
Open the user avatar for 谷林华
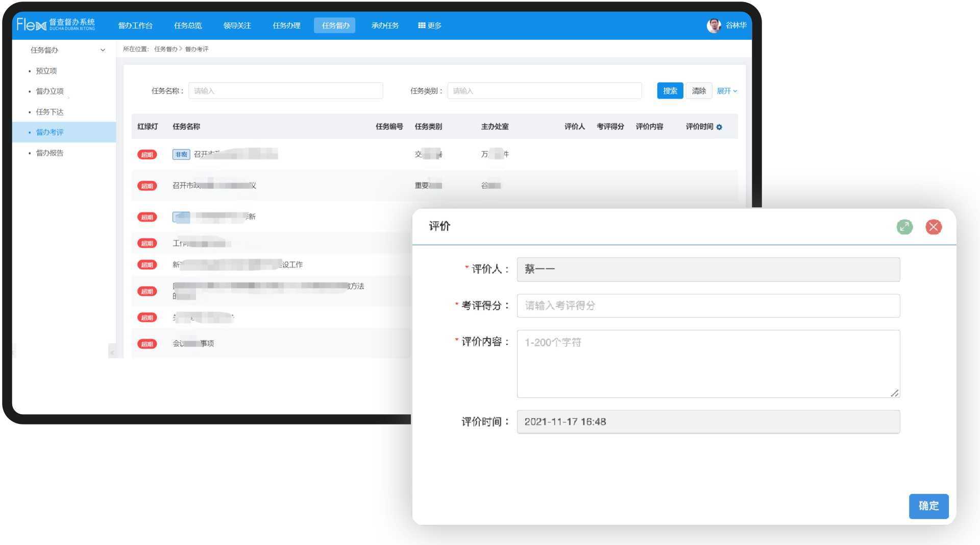pyautogui.click(x=714, y=25)
